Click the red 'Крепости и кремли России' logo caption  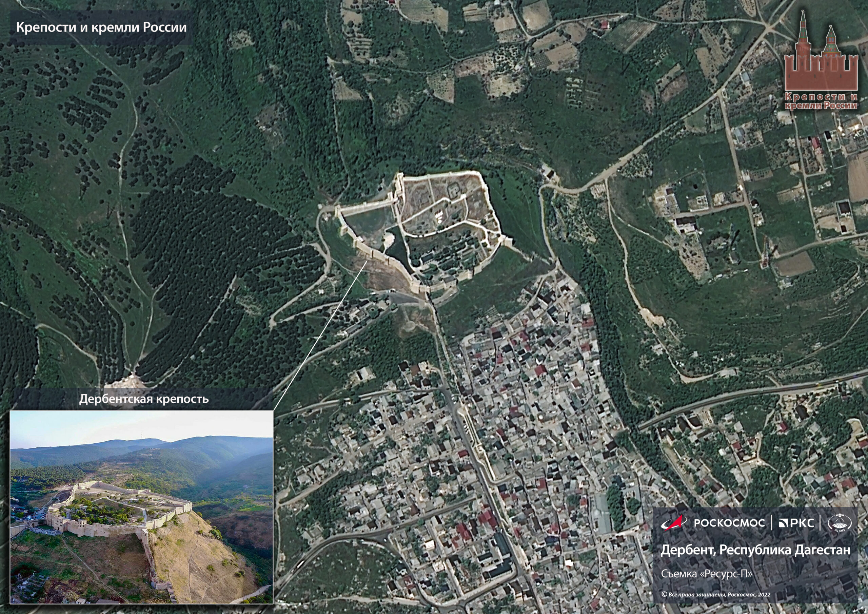(x=821, y=101)
